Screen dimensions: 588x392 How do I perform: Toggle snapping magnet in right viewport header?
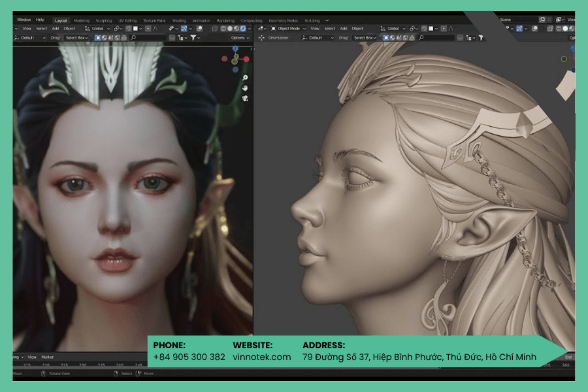(424, 29)
